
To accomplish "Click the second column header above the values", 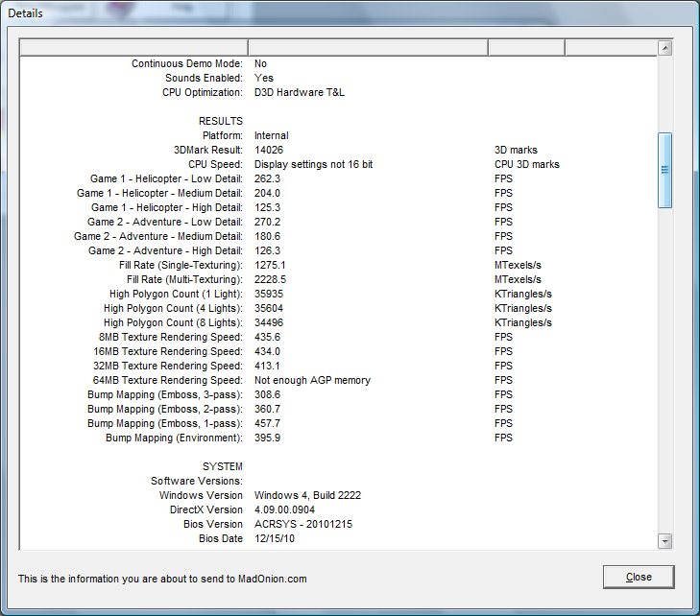I will tap(368, 48).
